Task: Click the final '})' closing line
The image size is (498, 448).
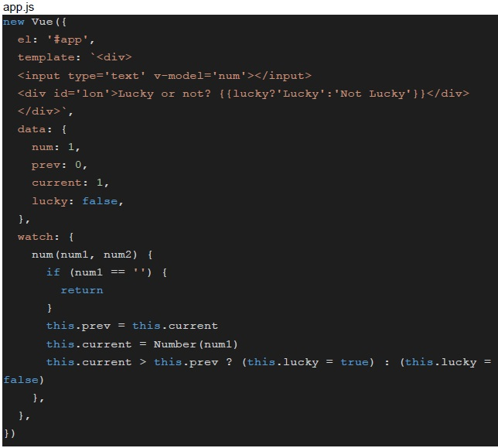Action: pos(9,433)
